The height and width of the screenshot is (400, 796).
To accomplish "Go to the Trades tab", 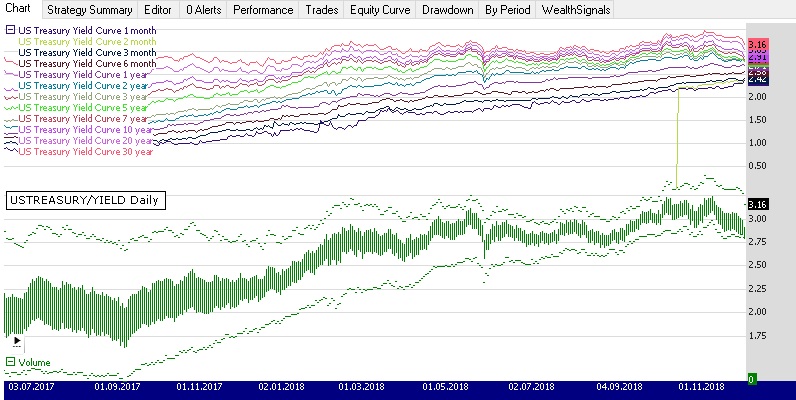I will click(x=321, y=10).
